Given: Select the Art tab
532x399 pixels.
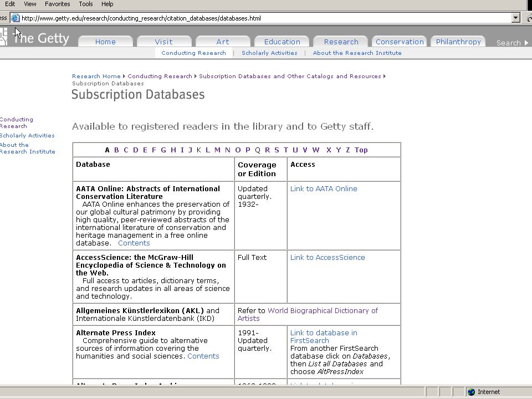Looking at the screenshot, I should point(223,42).
